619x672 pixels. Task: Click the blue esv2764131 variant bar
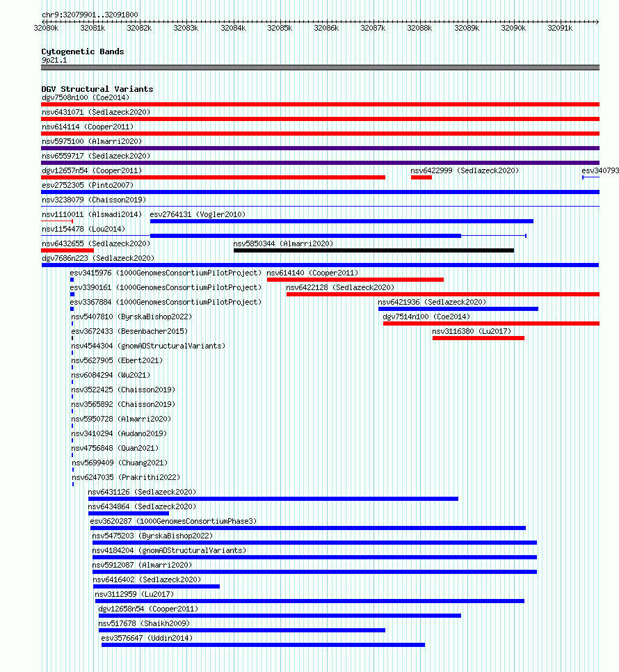coord(342,221)
